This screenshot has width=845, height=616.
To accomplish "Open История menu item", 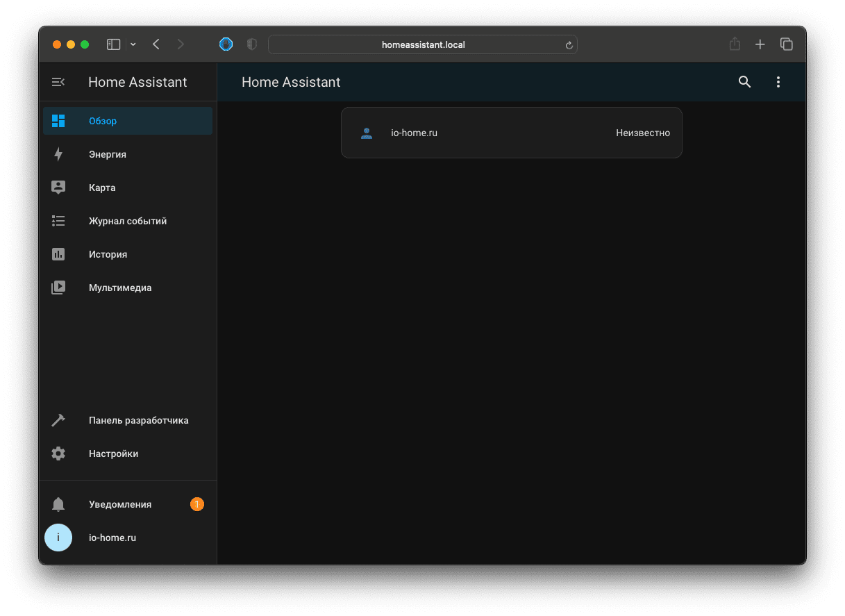I will 128,254.
